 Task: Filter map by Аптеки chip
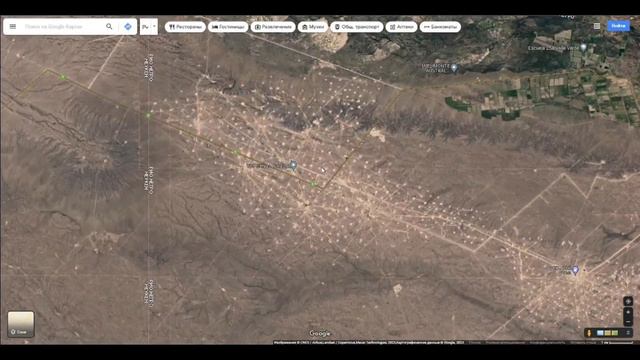(401, 27)
